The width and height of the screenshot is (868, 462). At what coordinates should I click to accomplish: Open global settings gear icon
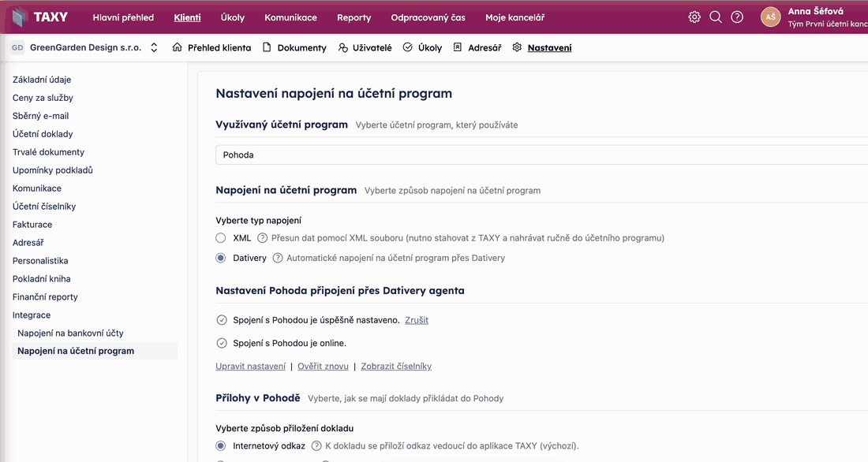[694, 17]
